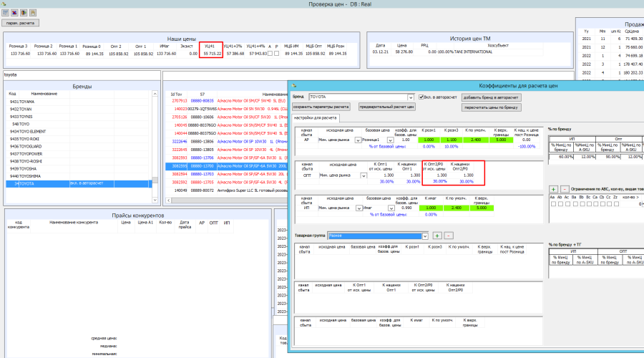Image resolution: width=644 pixels, height=358 pixels.
Task: Click the first grid icon in main toolbar
Action: 5,13
